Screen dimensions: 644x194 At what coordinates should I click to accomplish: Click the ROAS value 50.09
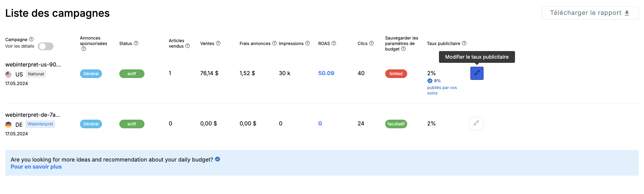point(326,73)
